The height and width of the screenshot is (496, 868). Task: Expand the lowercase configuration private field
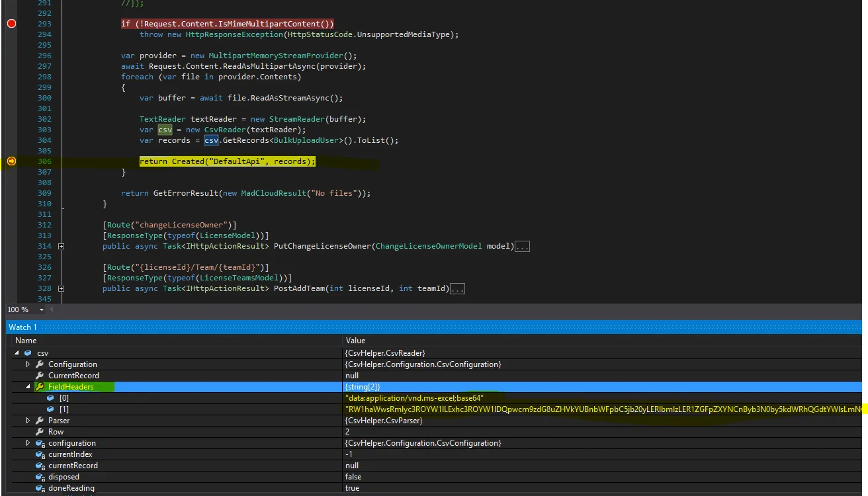click(28, 443)
